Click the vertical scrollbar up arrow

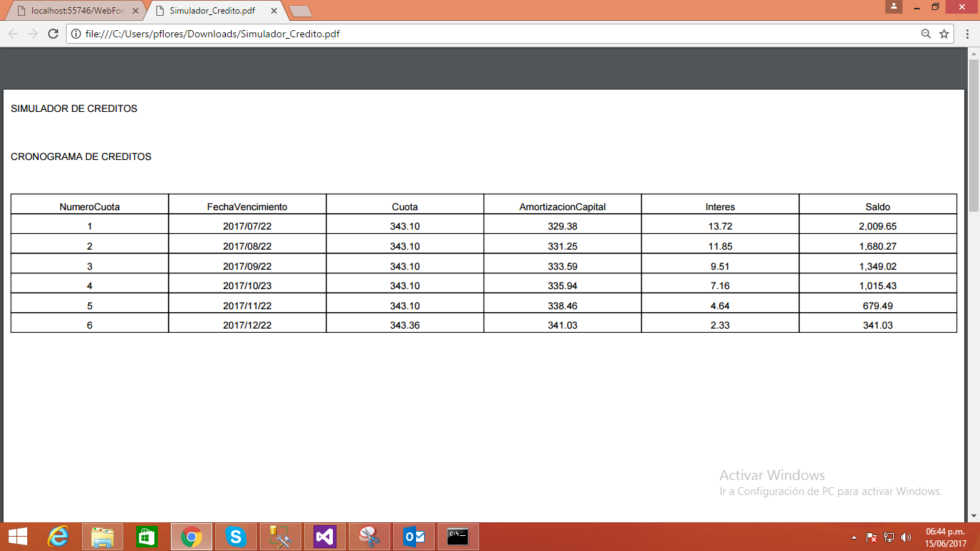tap(974, 54)
